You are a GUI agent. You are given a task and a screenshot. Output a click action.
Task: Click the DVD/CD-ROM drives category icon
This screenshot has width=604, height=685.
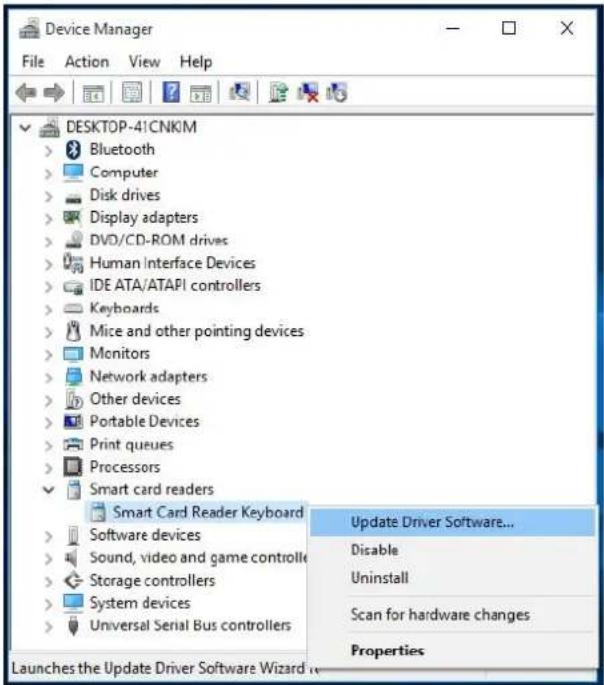(73, 239)
